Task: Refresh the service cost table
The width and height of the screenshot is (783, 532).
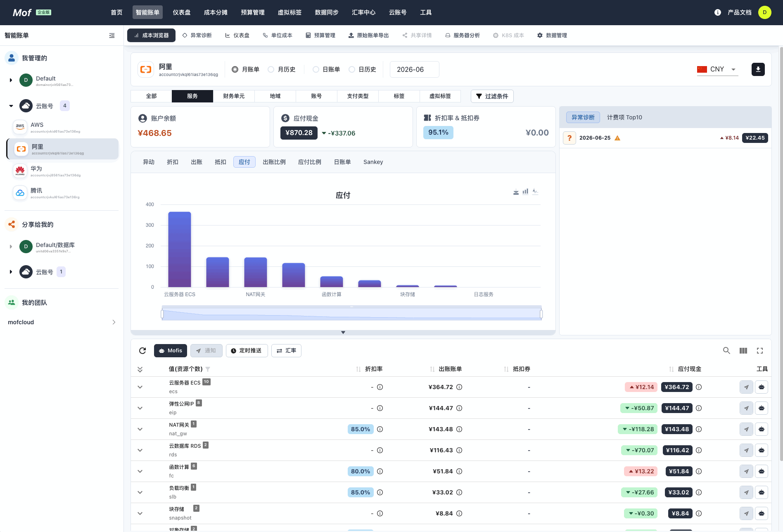Action: [142, 351]
